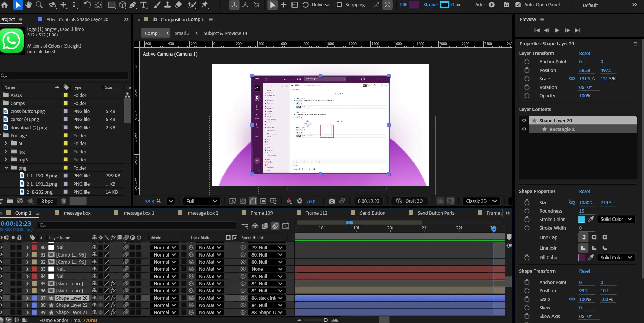Select the Type tool
This screenshot has width=644, height=323.
point(144,5)
